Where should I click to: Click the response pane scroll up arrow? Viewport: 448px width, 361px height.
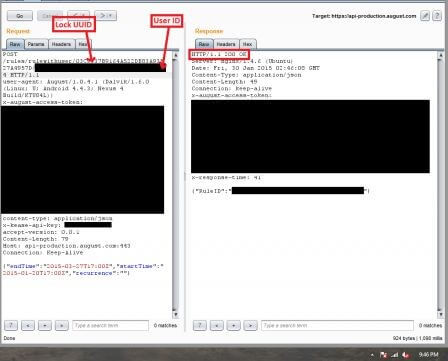pos(440,55)
